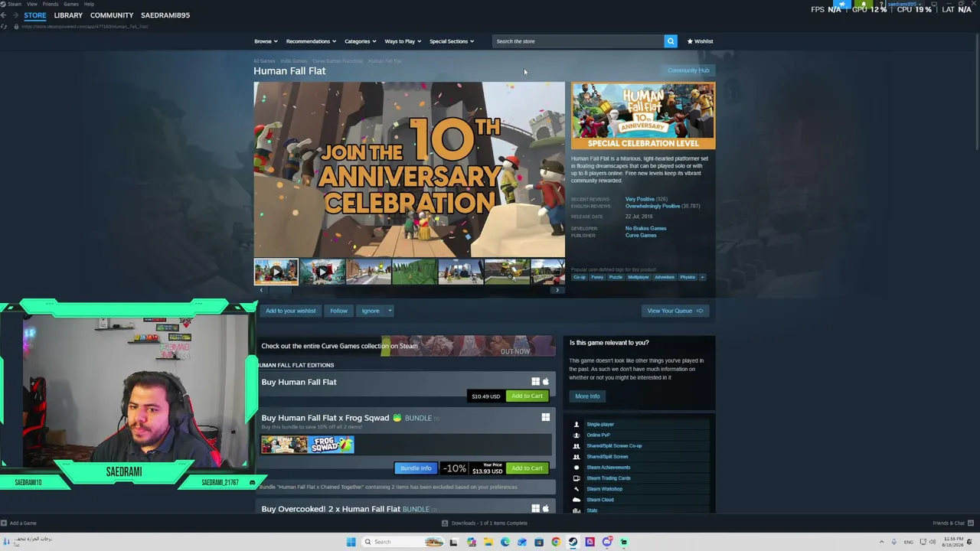Open Steam from the taskbar
The image size is (980, 551).
coord(573,542)
